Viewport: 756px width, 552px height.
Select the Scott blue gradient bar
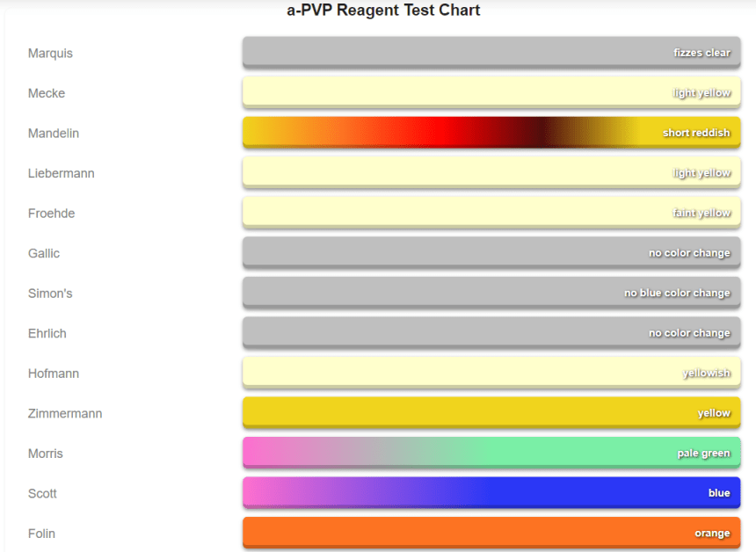coord(491,493)
